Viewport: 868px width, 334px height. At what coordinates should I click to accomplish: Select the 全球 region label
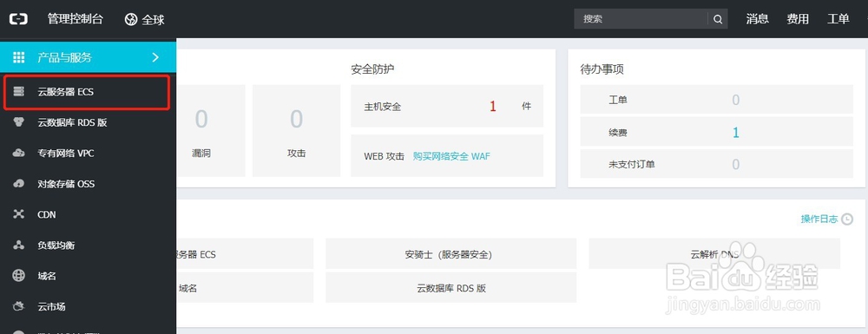(x=154, y=19)
